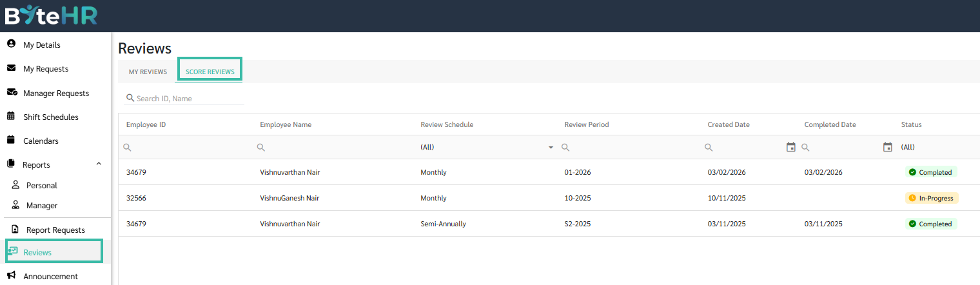Open the Calendars page
This screenshot has height=285, width=980.
(x=41, y=141)
